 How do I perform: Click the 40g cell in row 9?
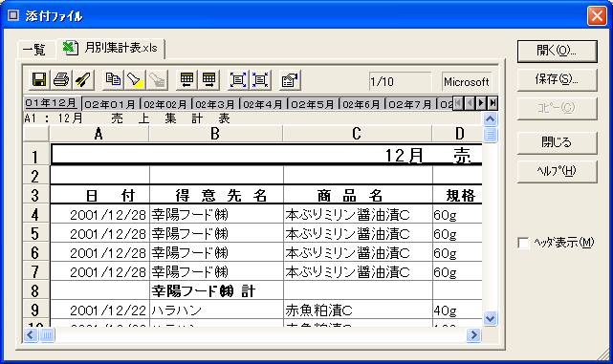[457, 310]
